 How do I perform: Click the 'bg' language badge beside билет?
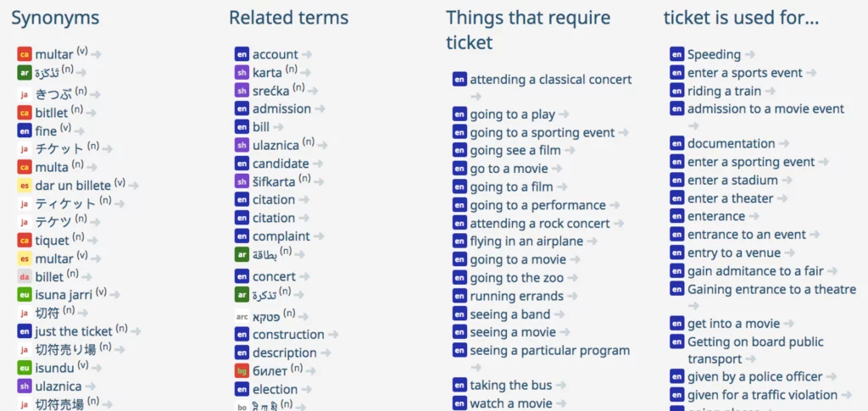point(242,371)
